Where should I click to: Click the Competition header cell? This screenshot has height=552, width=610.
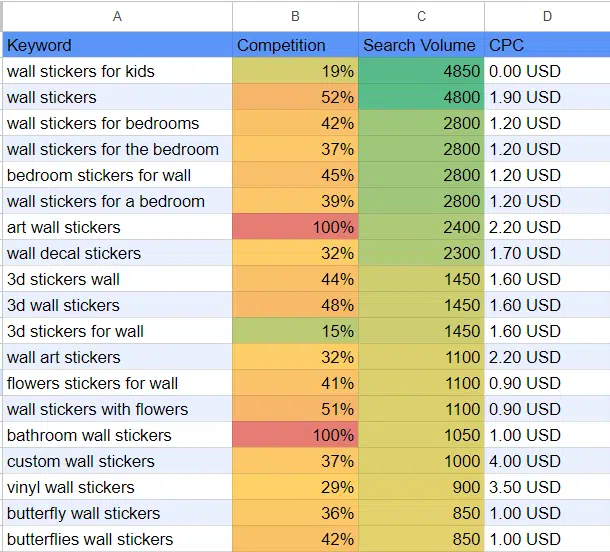tap(295, 45)
